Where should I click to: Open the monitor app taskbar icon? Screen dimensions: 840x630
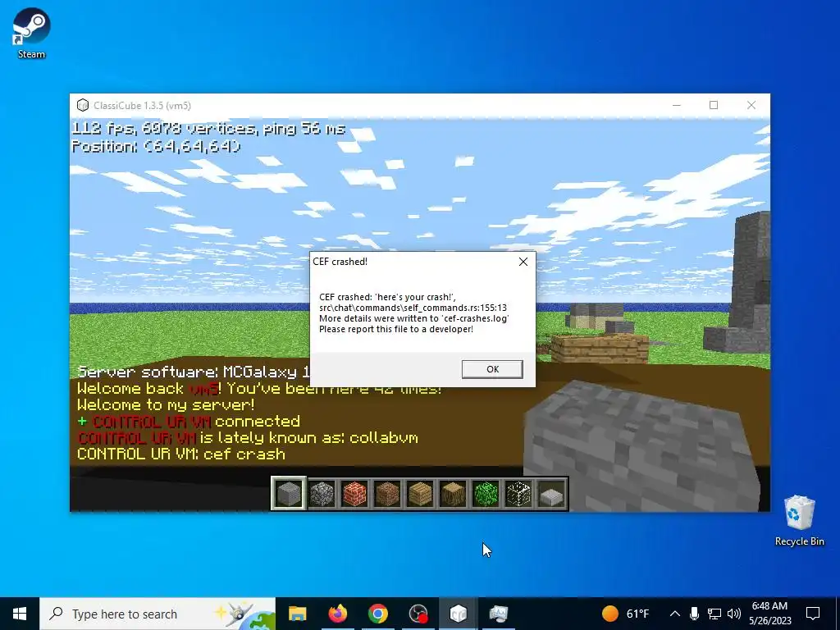click(x=498, y=614)
